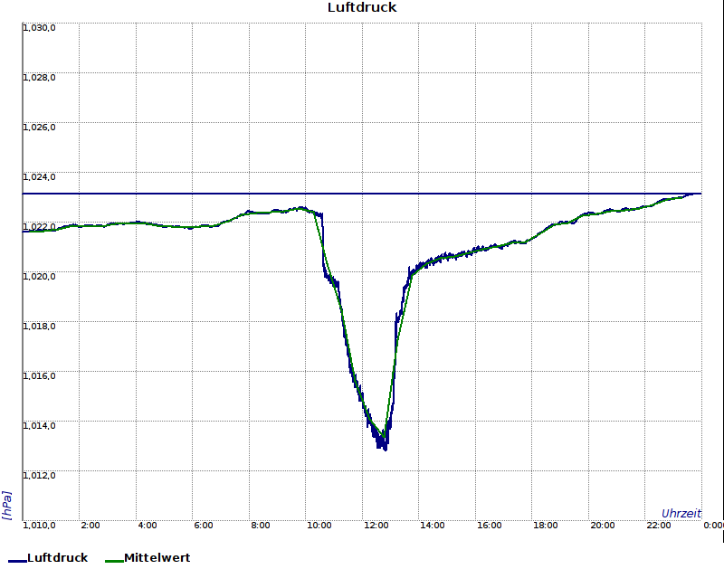The width and height of the screenshot is (724, 588).
Task: Click the 22:00 time tick label
Action: click(x=659, y=526)
